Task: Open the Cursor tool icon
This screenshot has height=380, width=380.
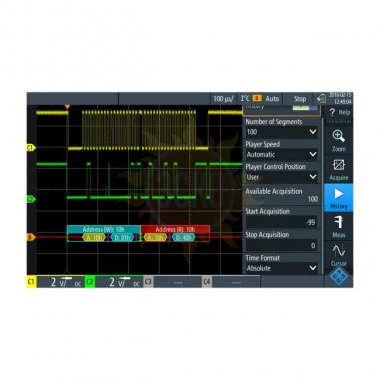Action: click(338, 255)
